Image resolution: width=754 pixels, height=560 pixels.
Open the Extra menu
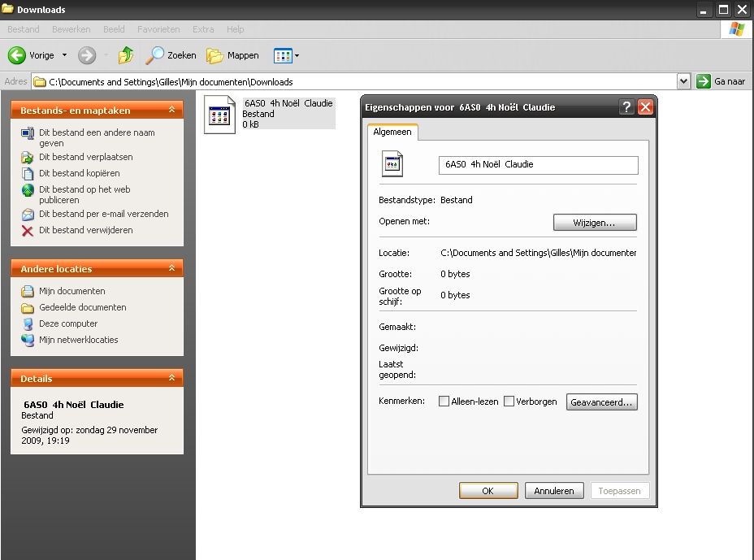(203, 29)
